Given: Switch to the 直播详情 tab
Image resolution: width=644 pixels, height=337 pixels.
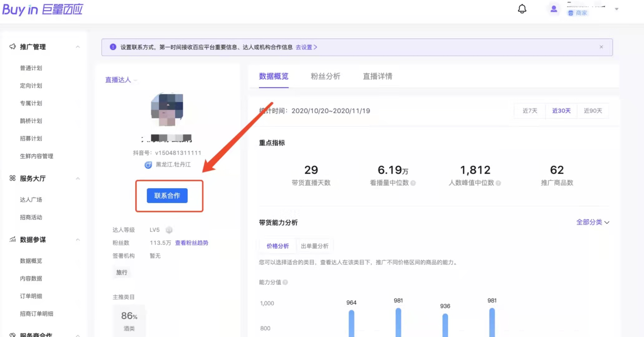Looking at the screenshot, I should pyautogui.click(x=378, y=76).
